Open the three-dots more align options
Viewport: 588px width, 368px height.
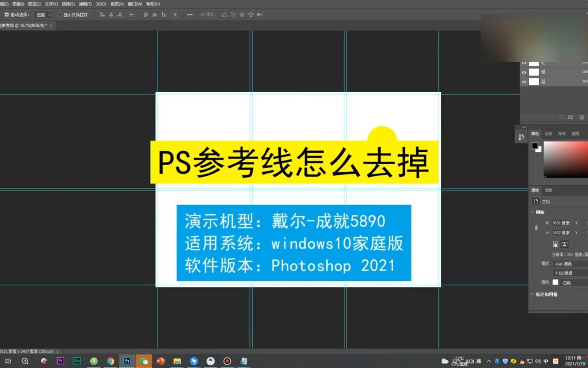point(190,15)
